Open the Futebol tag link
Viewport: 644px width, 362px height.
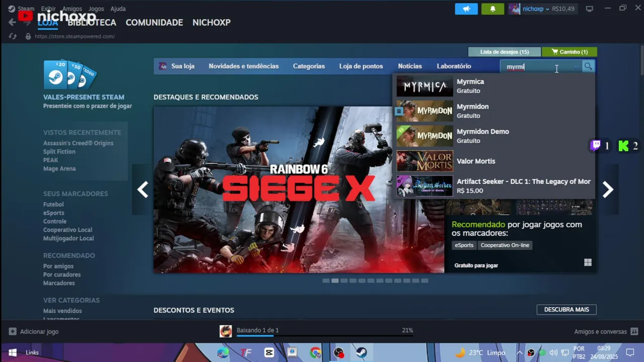coord(53,205)
